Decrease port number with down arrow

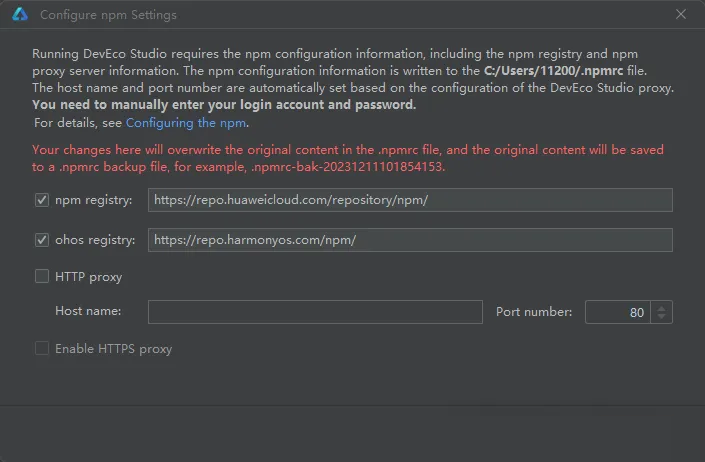[661, 316]
